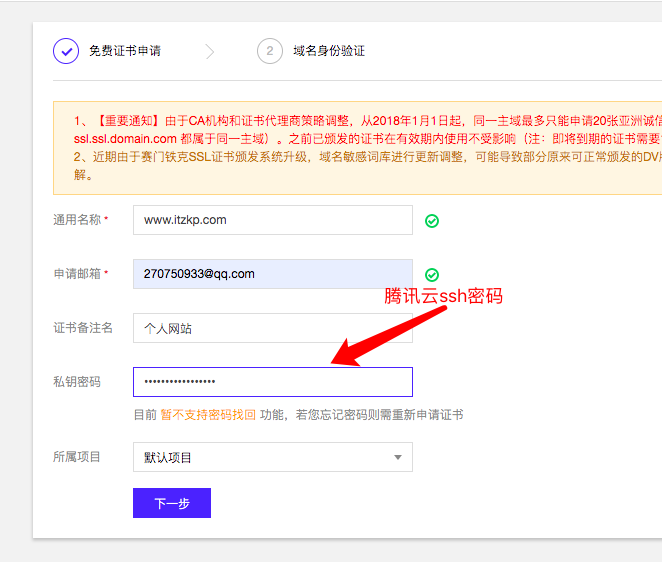The image size is (662, 562).
Task: Click the orange 暂不支持密码找回 text
Action: click(x=208, y=415)
